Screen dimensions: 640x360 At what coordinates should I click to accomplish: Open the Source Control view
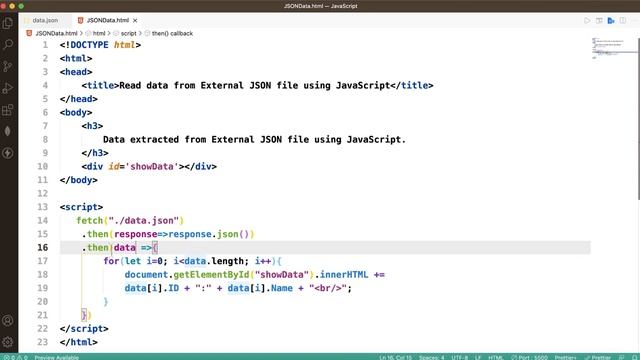[8, 66]
